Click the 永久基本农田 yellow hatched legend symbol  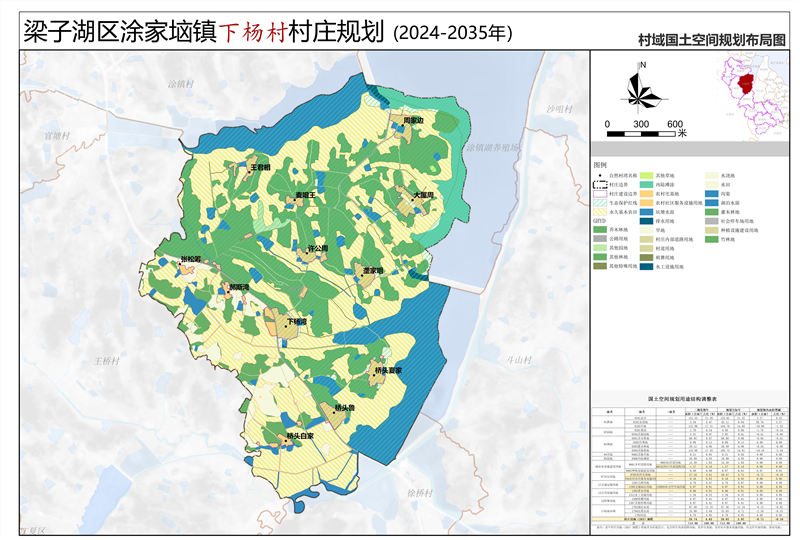click(600, 212)
